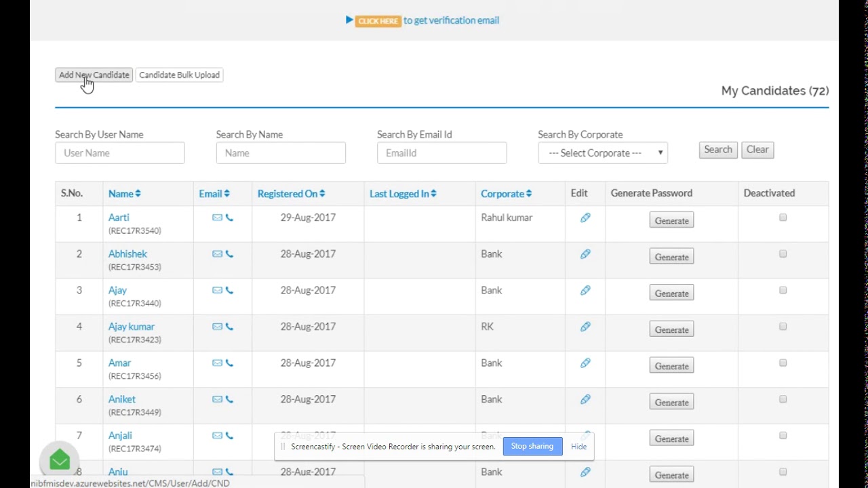The width and height of the screenshot is (868, 488).
Task: Focus the Search By Name field
Action: [x=281, y=153]
